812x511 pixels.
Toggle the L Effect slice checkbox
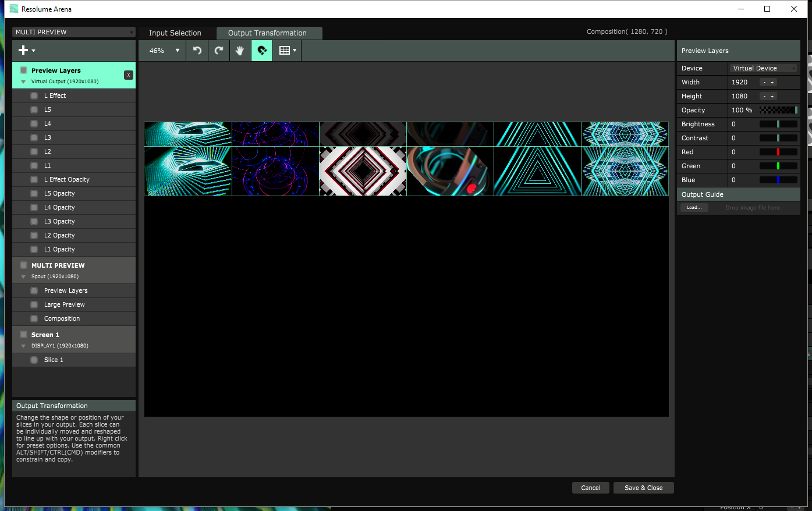point(34,95)
